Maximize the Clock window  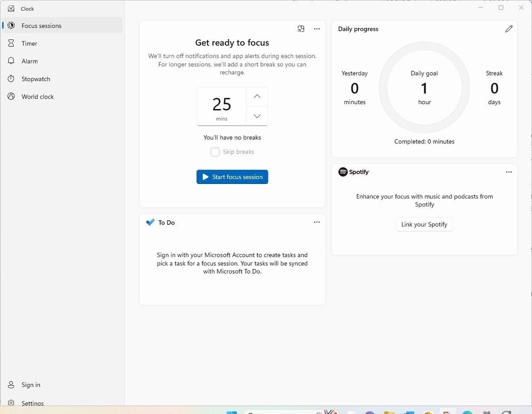[501, 8]
